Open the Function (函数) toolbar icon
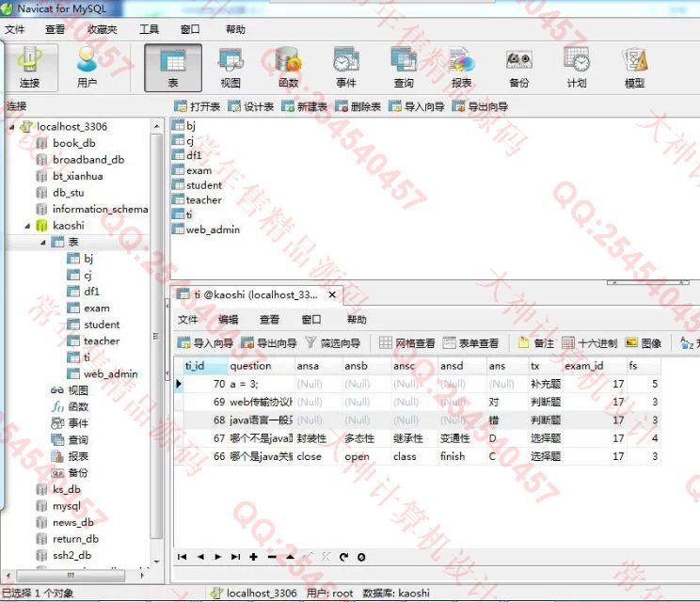 click(289, 68)
